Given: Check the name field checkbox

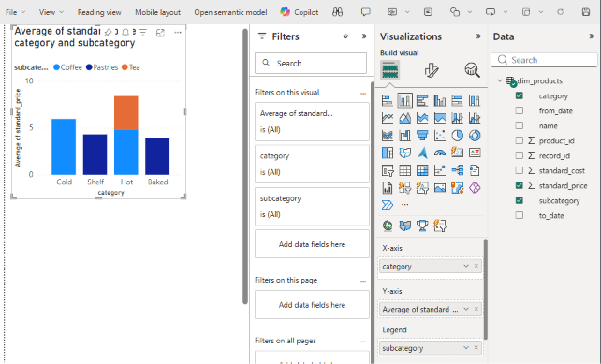Looking at the screenshot, I should [519, 125].
